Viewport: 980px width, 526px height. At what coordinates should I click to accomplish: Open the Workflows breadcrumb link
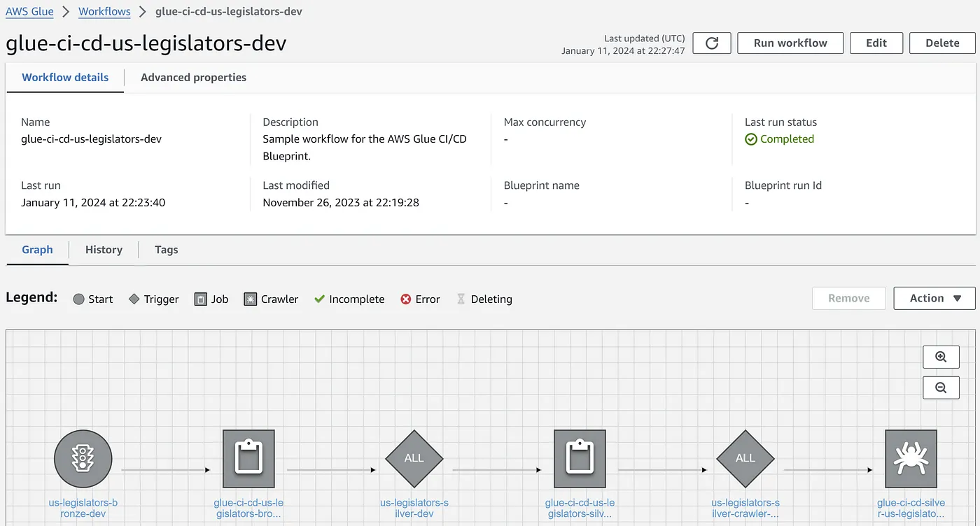tap(104, 11)
